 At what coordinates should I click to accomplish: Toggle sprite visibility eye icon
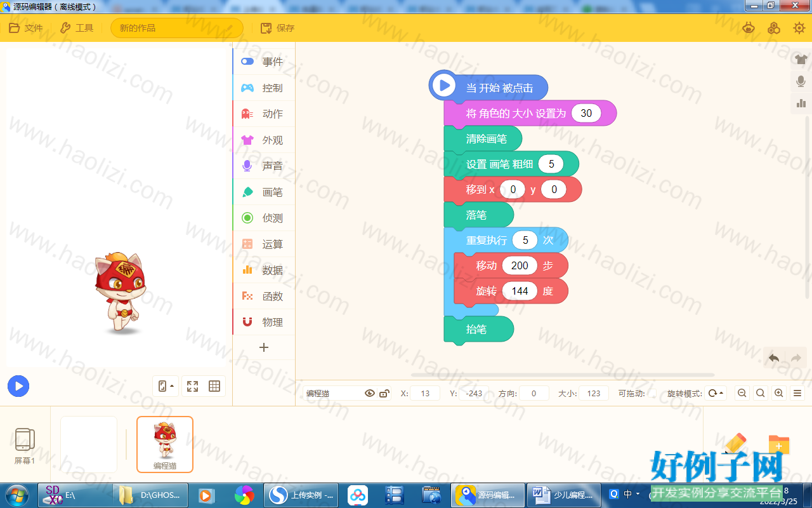(370, 394)
